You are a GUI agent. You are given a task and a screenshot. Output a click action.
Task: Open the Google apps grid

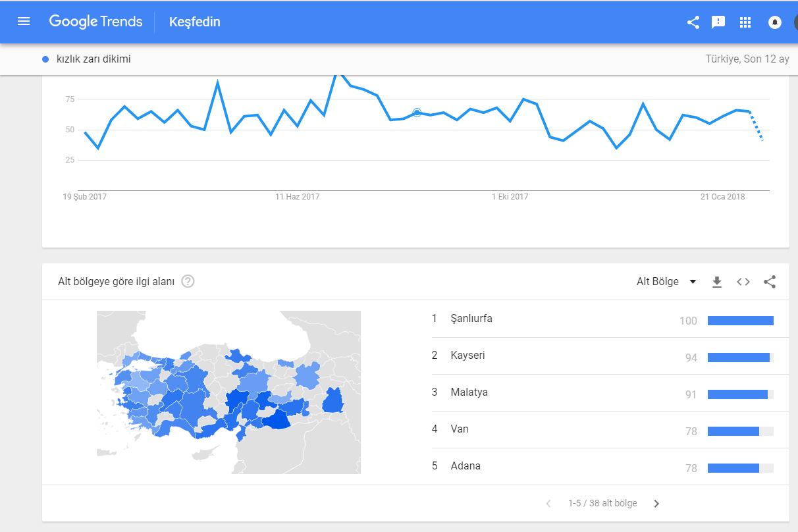point(745,22)
